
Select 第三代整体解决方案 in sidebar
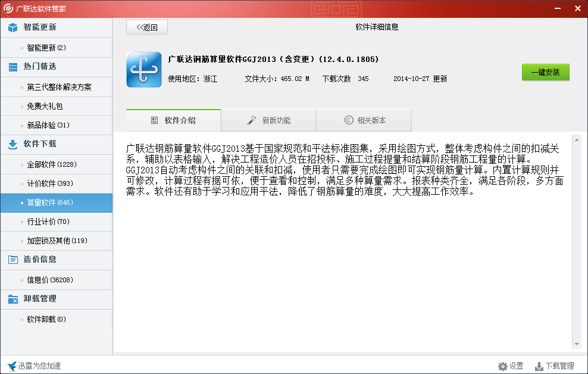[57, 87]
